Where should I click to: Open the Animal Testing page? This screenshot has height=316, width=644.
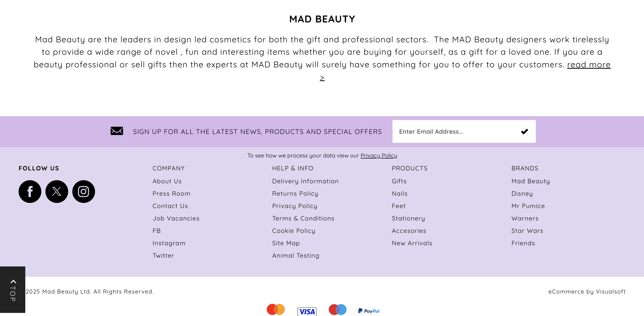pos(296,256)
